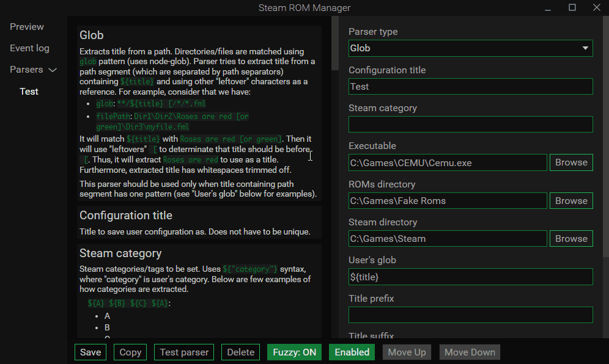Open the Preview page in sidebar
This screenshot has width=609, height=364.
pyautogui.click(x=27, y=27)
